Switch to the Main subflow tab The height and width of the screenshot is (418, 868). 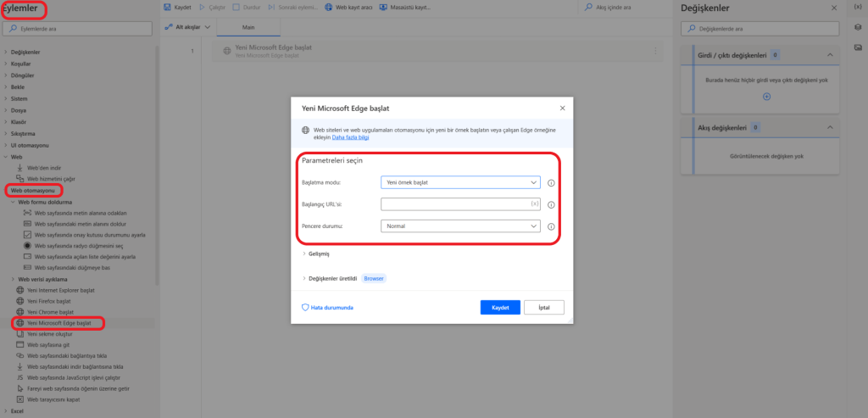point(248,27)
